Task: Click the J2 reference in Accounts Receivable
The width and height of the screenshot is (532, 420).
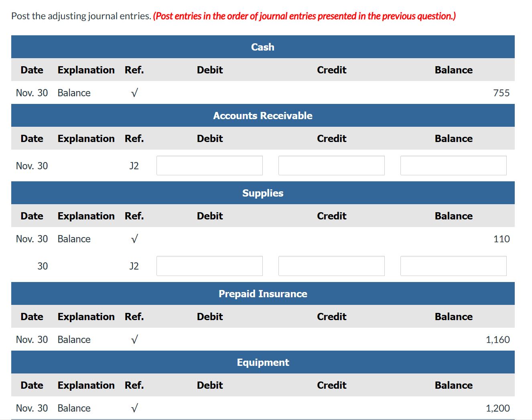Action: [x=134, y=166]
